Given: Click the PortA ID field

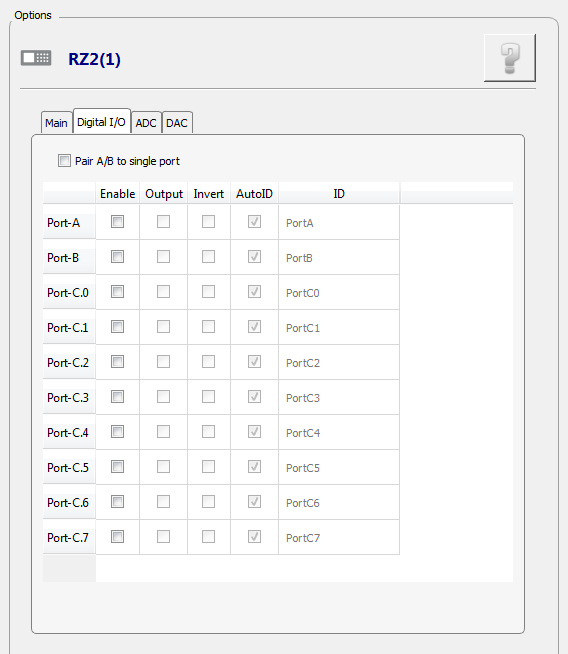Looking at the screenshot, I should click(339, 222).
